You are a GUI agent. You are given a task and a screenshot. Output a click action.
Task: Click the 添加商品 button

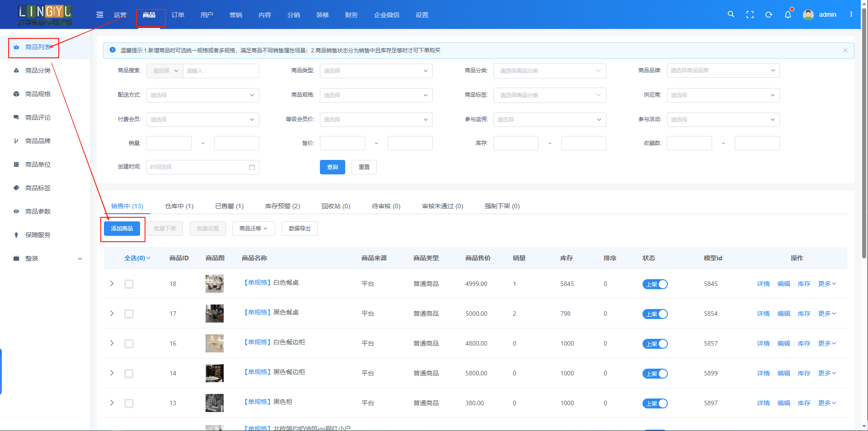point(122,229)
